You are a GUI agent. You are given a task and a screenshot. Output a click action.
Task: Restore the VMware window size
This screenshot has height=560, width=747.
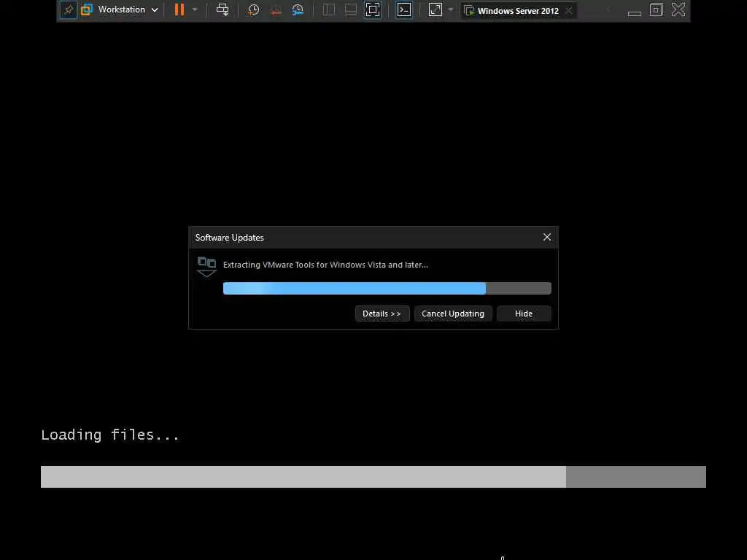coord(657,9)
